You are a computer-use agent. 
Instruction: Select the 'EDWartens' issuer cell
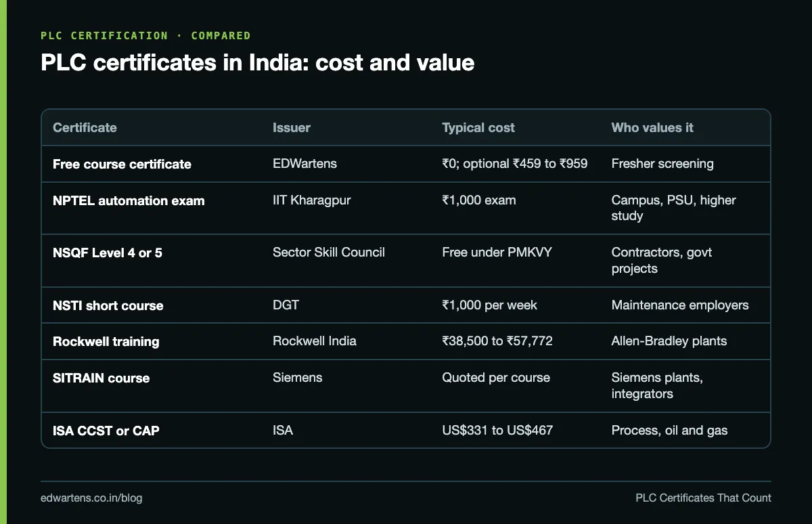tap(304, 164)
